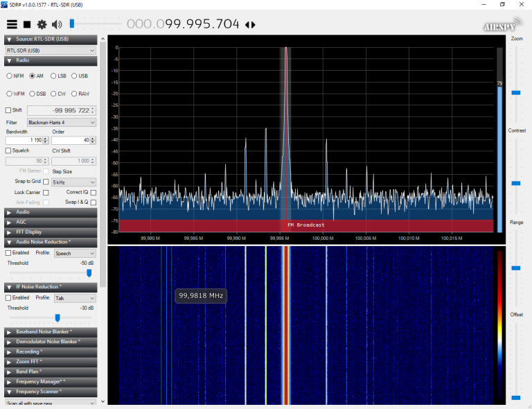Open Audio Noise Reduction Speech profile dropdown
This screenshot has height=409, width=532.
tap(75, 253)
